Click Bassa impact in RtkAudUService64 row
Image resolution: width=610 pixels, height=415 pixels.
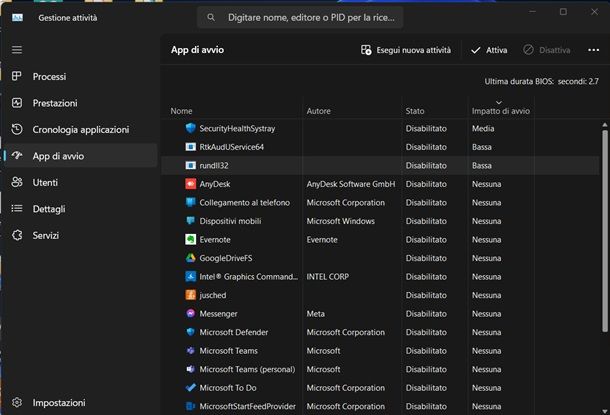(482, 147)
